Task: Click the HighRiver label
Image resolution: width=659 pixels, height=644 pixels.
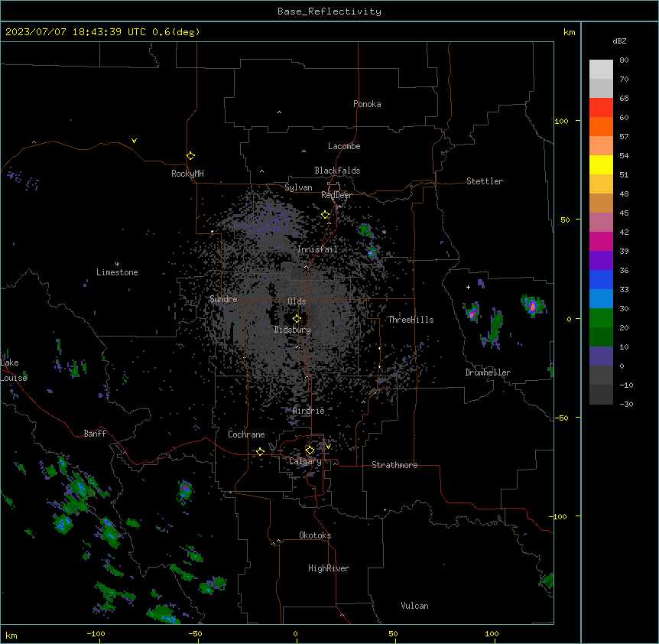Action: [x=329, y=568]
